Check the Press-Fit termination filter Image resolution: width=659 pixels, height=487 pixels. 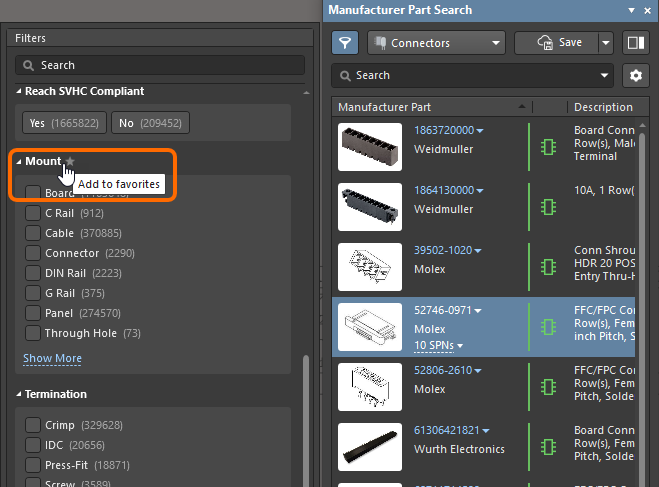33,465
